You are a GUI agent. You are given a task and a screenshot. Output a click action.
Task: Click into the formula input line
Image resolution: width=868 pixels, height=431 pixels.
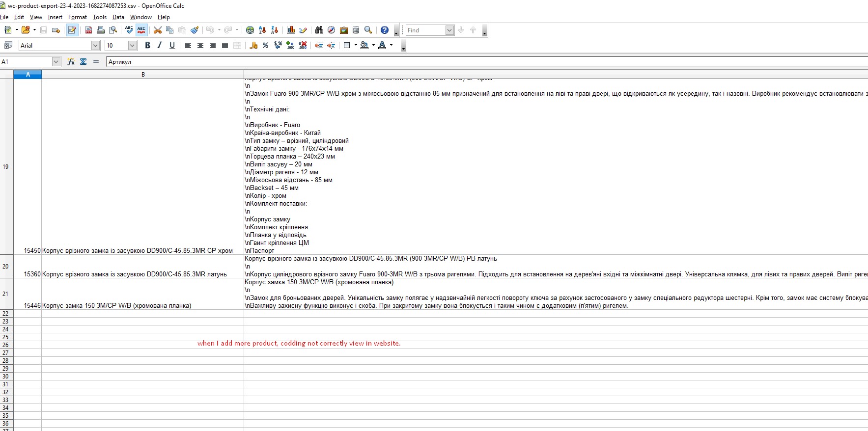(487, 62)
